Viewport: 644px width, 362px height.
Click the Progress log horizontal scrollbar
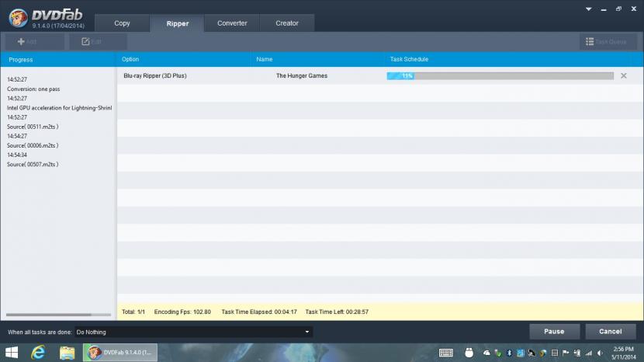pyautogui.click(x=48, y=315)
